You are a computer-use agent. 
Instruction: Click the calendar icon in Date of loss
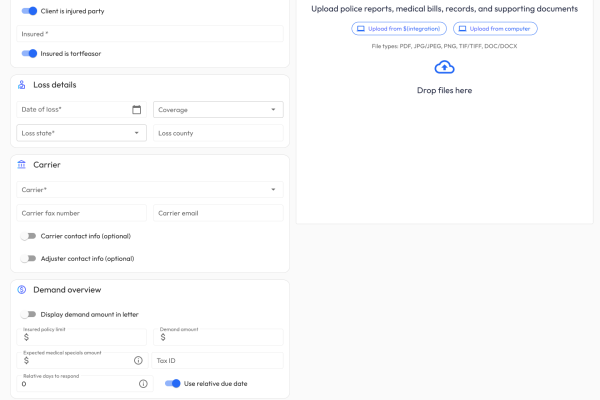136,110
